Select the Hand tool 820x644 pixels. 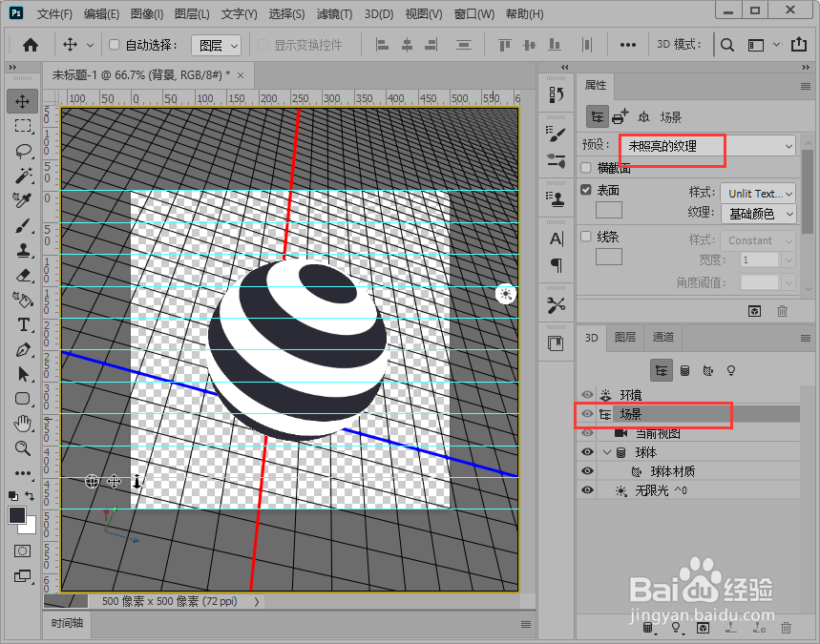(23, 424)
